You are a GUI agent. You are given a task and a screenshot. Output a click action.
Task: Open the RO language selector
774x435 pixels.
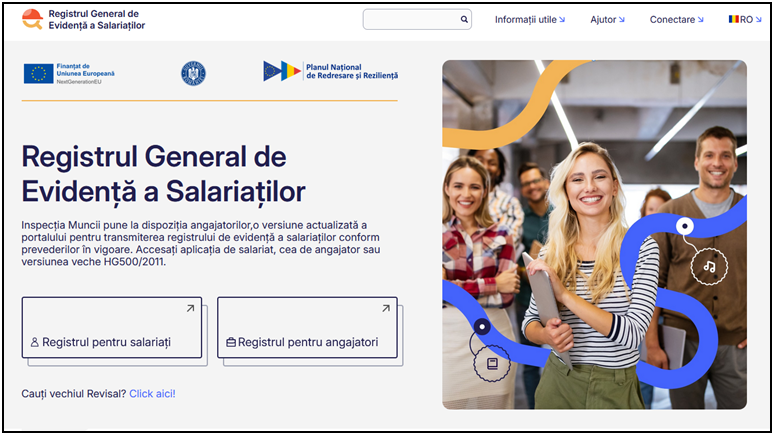tap(745, 20)
